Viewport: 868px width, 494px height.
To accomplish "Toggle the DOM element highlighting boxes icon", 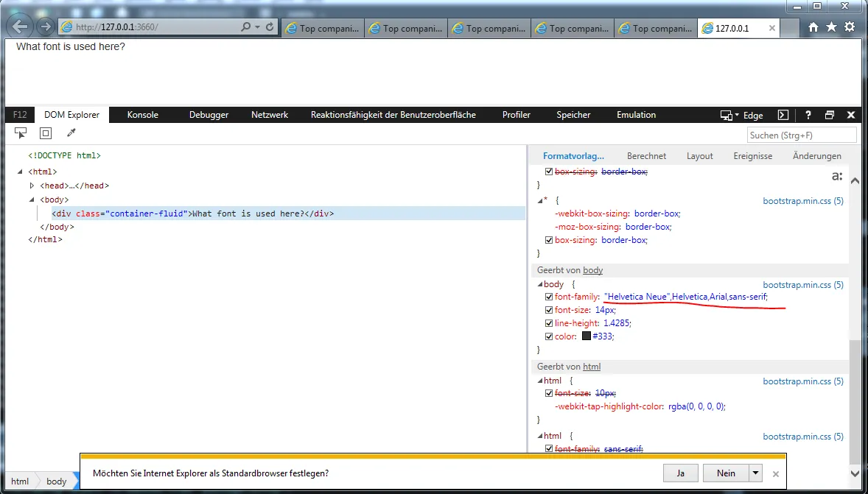I will coord(46,133).
